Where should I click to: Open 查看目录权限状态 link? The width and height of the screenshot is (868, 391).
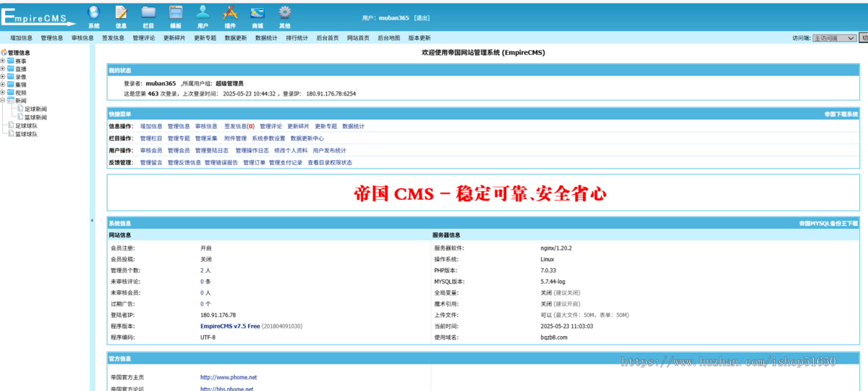(330, 163)
